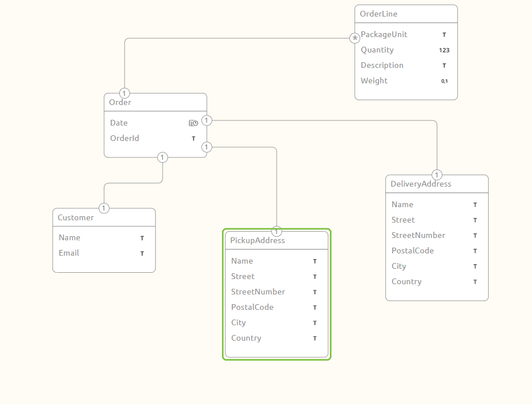Click the date-time type icon beside Date
The height and width of the screenshot is (404, 532).
pos(194,122)
